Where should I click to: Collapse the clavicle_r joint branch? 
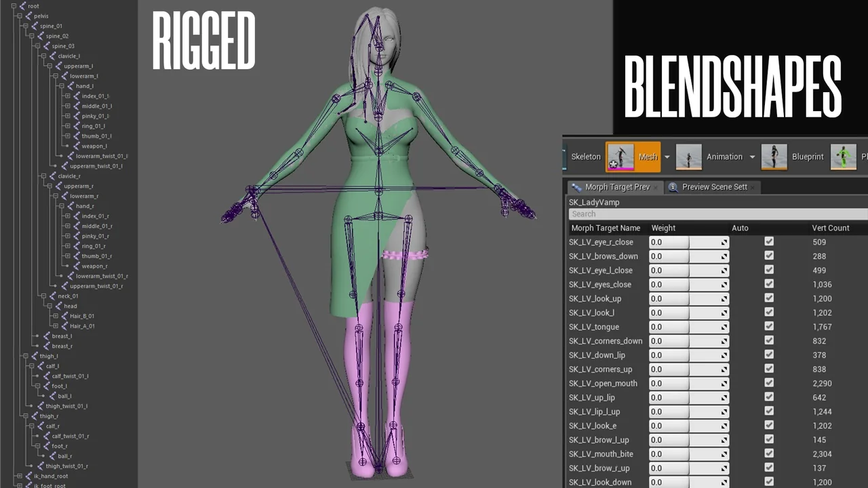pos(43,176)
